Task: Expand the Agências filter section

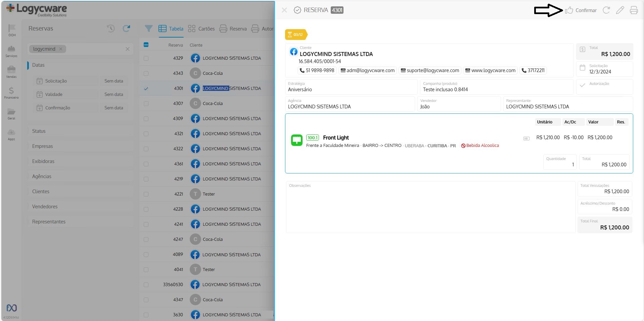Action: [81, 176]
